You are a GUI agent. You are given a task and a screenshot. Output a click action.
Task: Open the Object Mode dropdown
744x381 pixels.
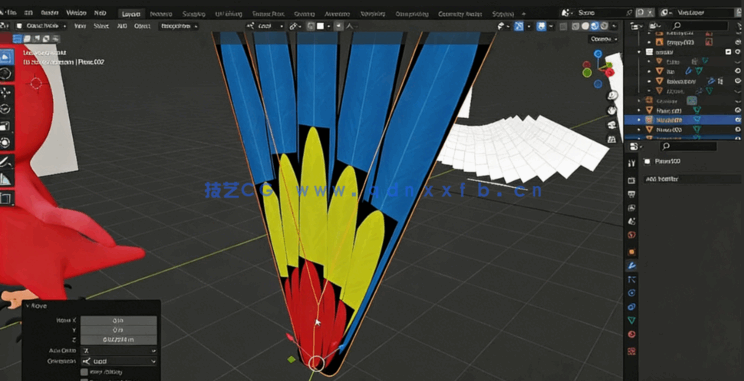tap(41, 26)
